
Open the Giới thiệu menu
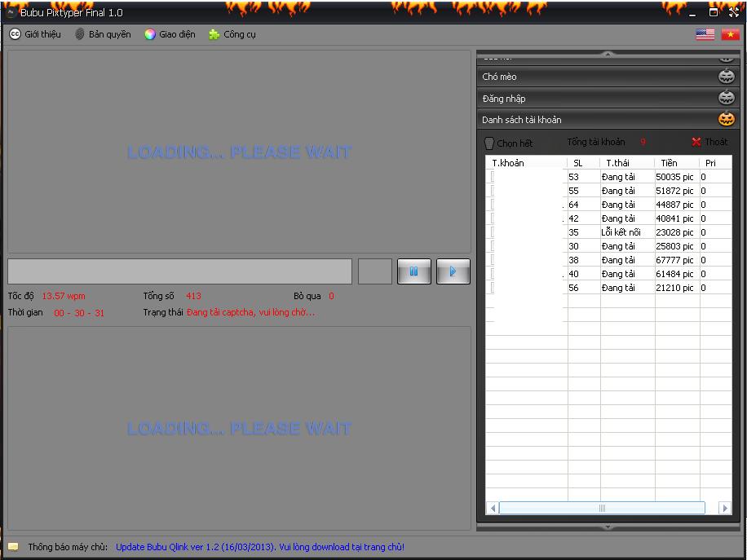35,34
